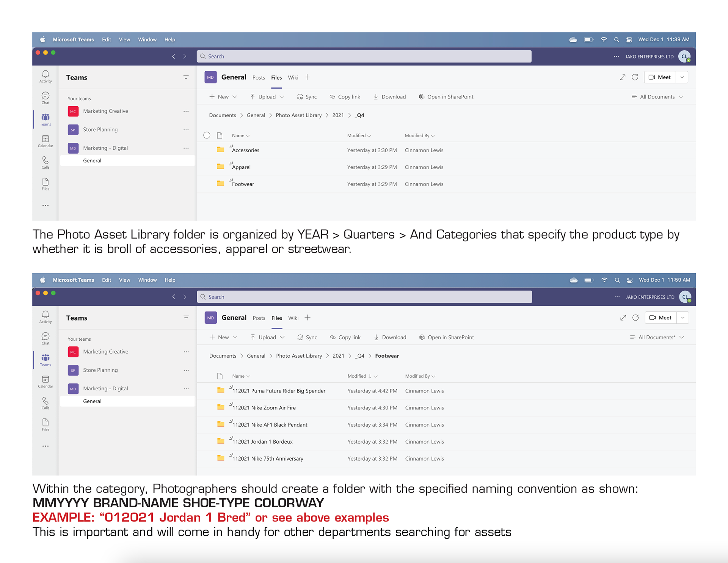Open Chat icon in upper screenshot sidebar
728x563 pixels.
tap(45, 98)
